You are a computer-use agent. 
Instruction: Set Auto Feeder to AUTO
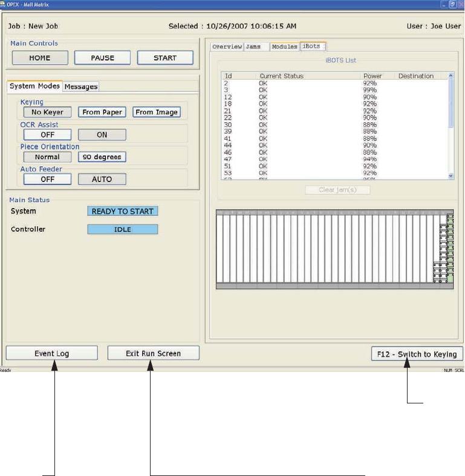[102, 179]
